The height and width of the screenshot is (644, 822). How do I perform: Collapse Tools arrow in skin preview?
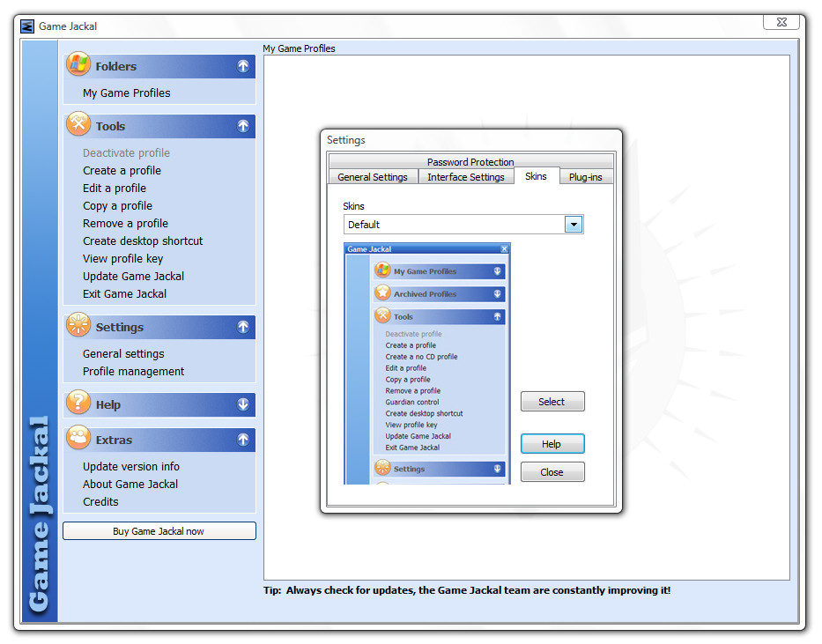[x=498, y=316]
